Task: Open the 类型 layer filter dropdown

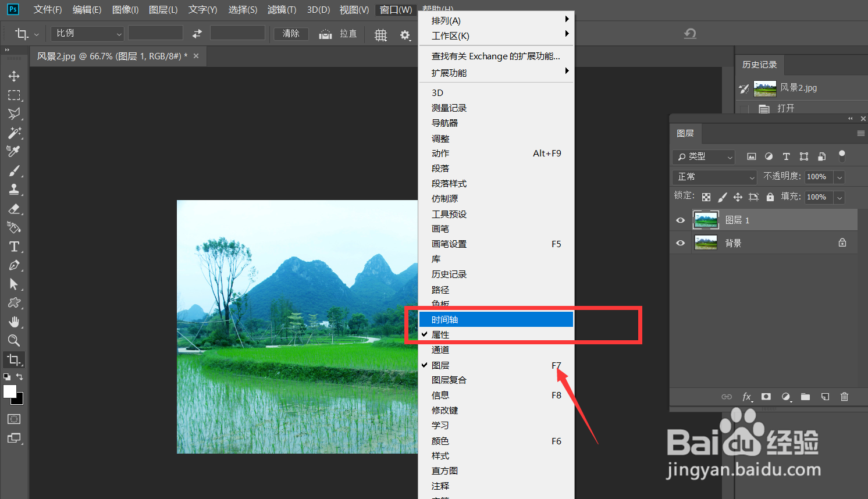Action: click(704, 156)
